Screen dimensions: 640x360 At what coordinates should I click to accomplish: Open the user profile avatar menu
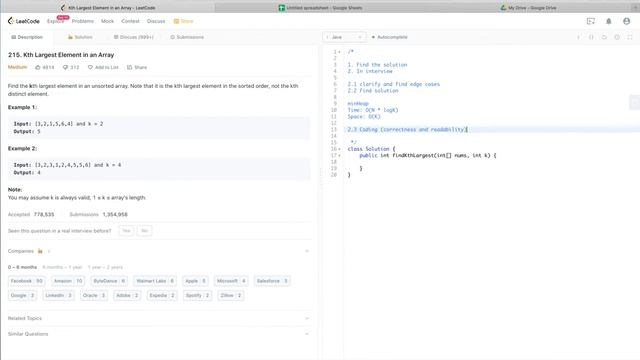coord(627,21)
